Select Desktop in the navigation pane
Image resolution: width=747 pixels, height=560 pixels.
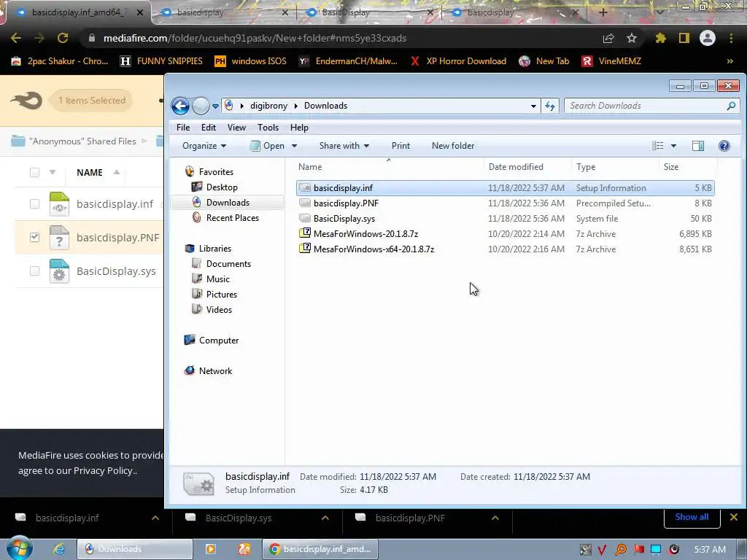[222, 187]
